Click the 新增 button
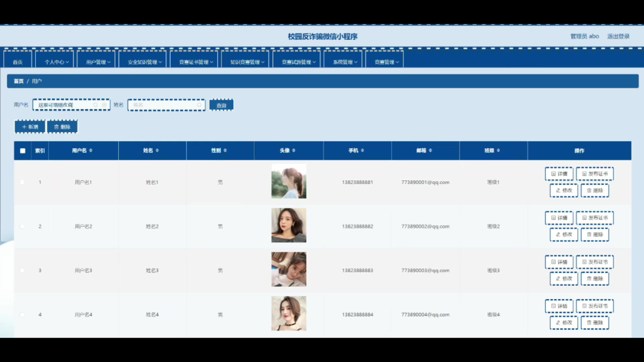The width and height of the screenshot is (644, 362). [x=30, y=127]
